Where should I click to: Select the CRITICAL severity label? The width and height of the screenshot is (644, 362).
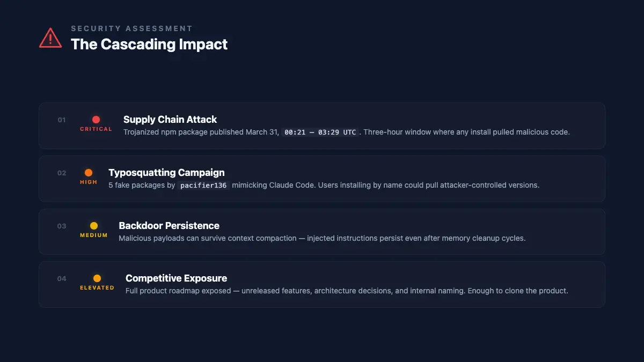96,129
